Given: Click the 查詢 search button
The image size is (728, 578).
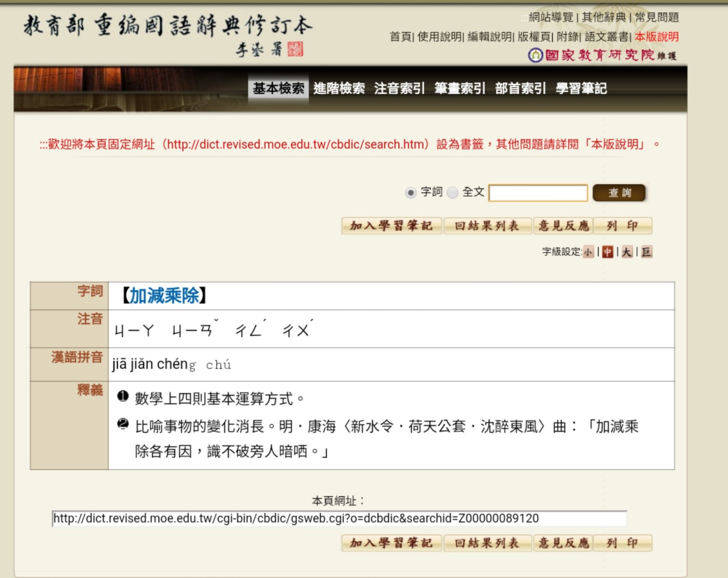Looking at the screenshot, I should (x=619, y=193).
